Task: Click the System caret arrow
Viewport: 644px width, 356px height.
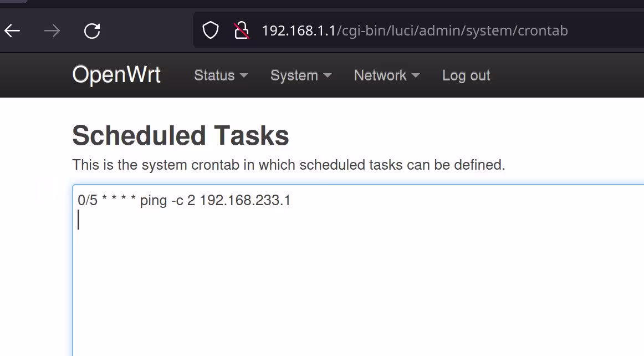Action: click(x=328, y=75)
